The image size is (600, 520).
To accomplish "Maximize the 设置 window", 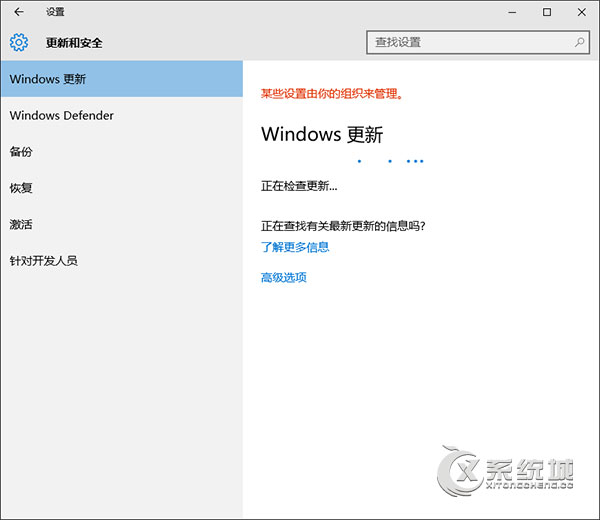I will (x=547, y=12).
